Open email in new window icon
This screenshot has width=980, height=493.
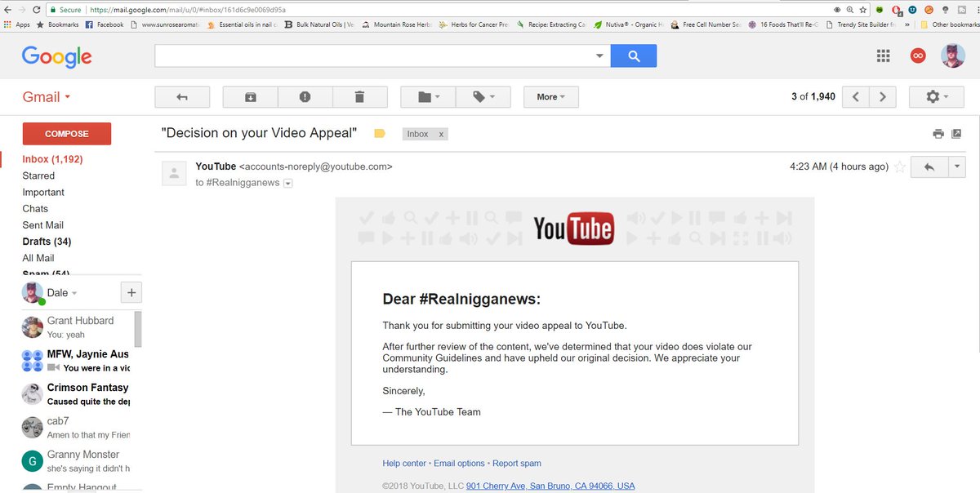956,134
